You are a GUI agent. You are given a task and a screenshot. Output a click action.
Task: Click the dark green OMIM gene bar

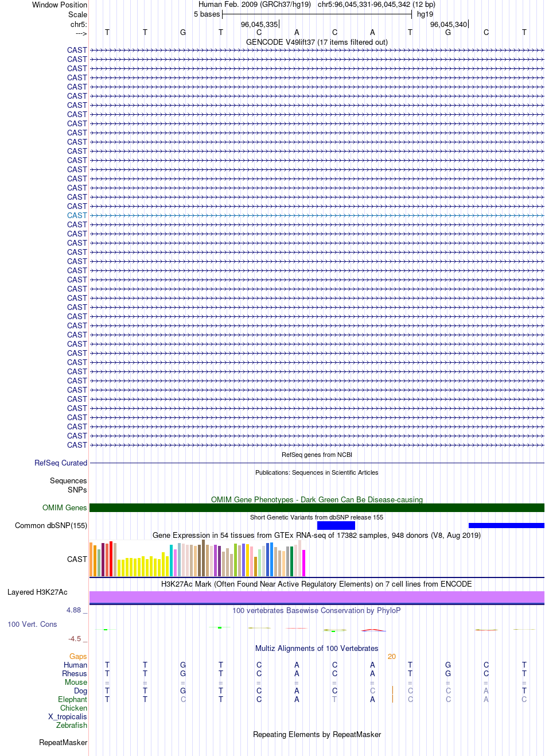pyautogui.click(x=317, y=507)
